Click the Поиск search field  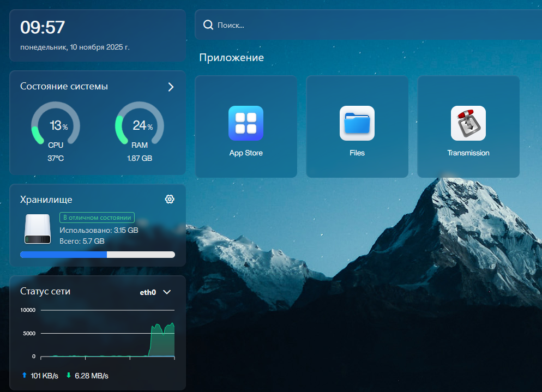click(368, 25)
